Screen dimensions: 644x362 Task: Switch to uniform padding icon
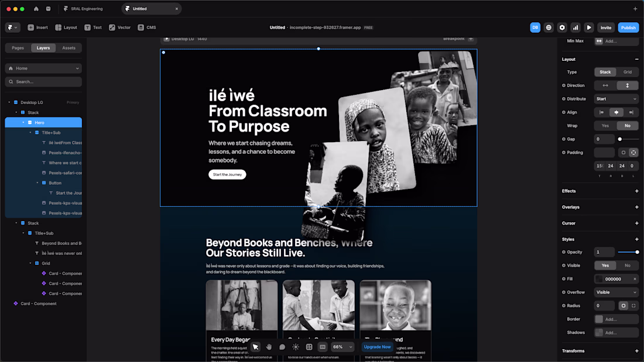pyautogui.click(x=623, y=153)
